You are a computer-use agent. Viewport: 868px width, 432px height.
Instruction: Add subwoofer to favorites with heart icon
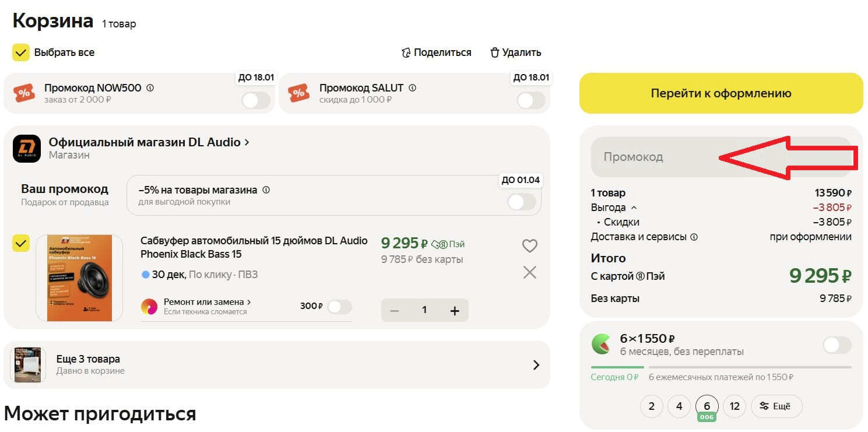click(x=529, y=246)
